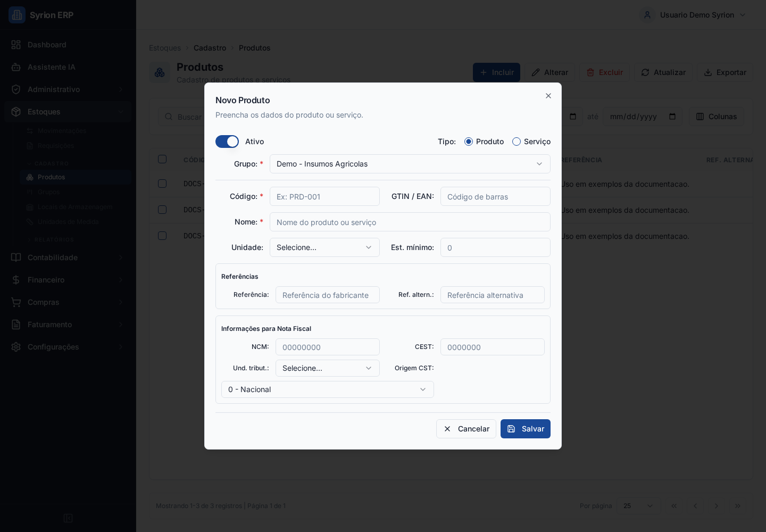Viewport: 766px width, 532px height.
Task: Click the Cancelar button
Action: [466, 429]
